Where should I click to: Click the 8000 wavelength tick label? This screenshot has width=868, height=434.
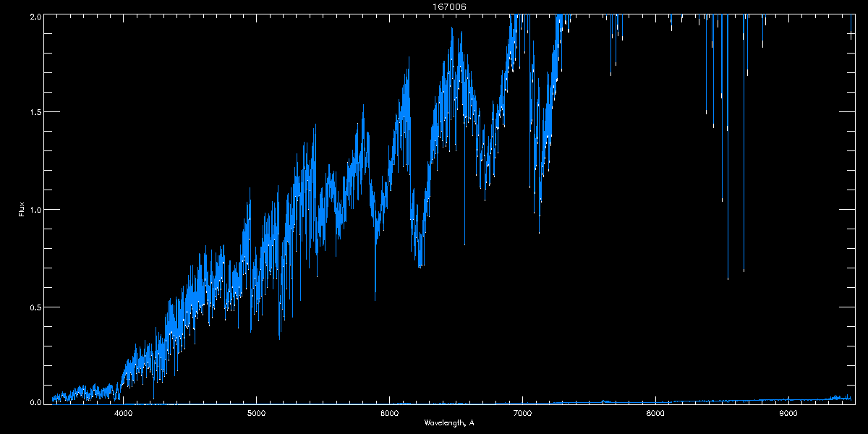point(655,413)
